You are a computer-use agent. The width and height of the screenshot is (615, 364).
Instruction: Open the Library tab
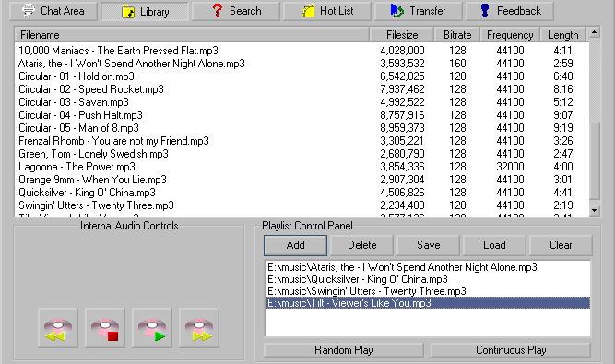click(145, 11)
